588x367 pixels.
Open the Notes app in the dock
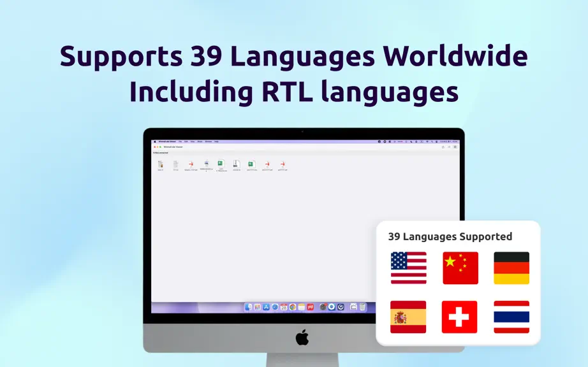click(302, 307)
